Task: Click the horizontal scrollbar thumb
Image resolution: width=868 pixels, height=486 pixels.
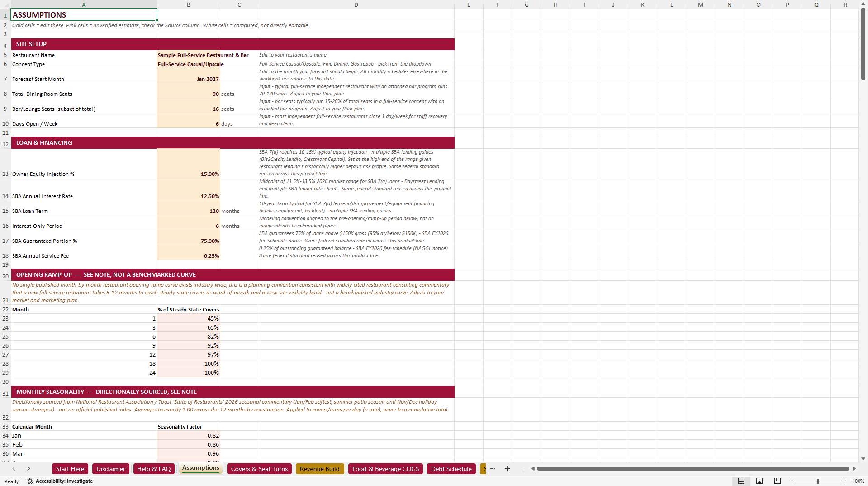Action: click(693, 469)
